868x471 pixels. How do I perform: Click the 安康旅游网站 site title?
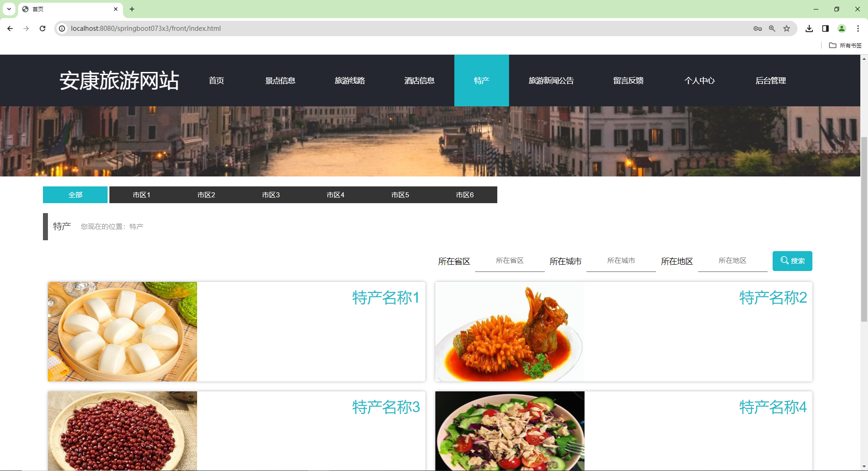tap(119, 81)
